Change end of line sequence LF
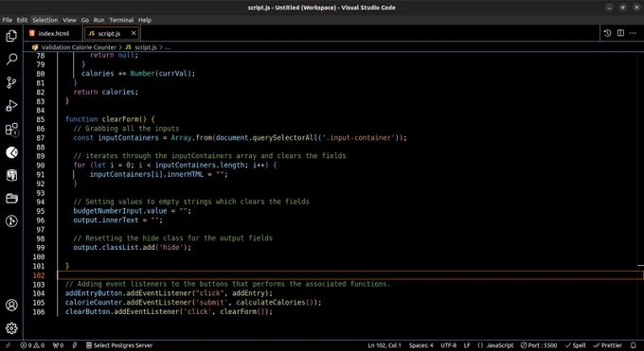The image size is (644, 351). 467,345
